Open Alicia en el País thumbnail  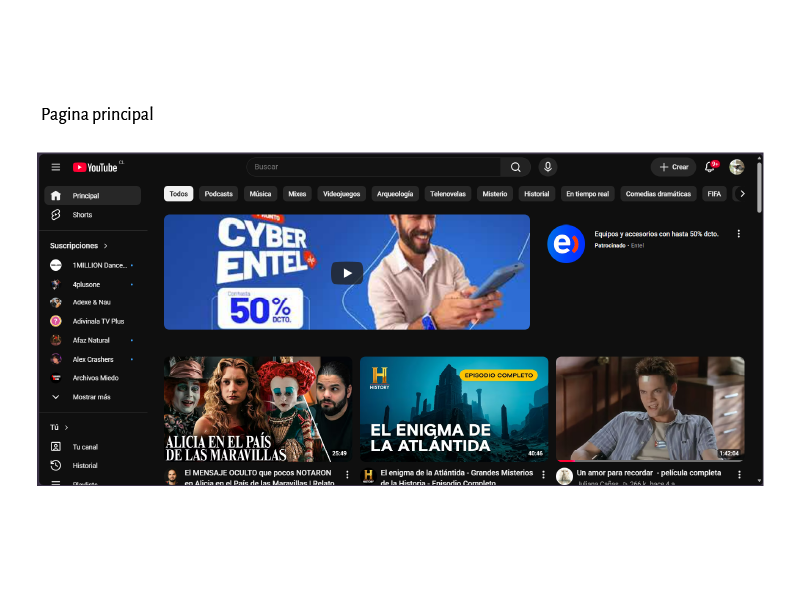point(258,409)
